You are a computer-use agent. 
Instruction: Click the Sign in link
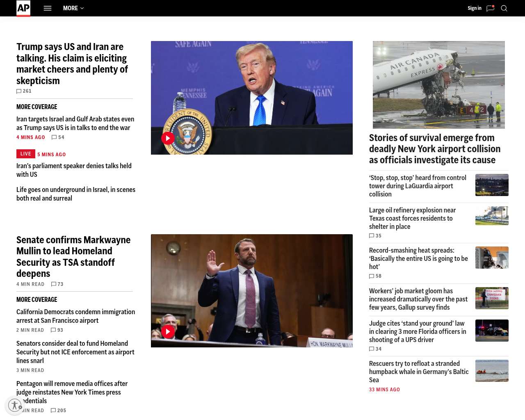pos(475,8)
